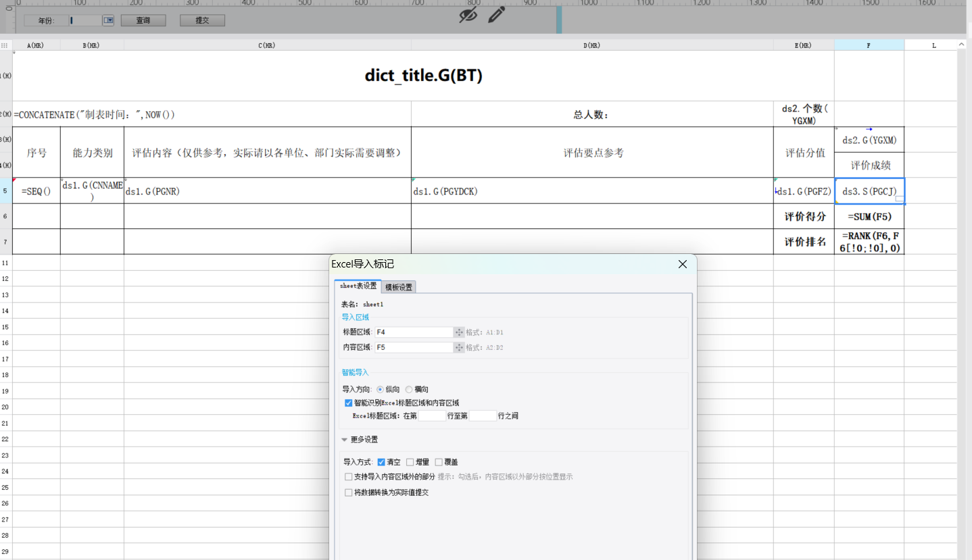Click the 评价成绩 cell
This screenshot has height=560, width=972.
(x=869, y=165)
